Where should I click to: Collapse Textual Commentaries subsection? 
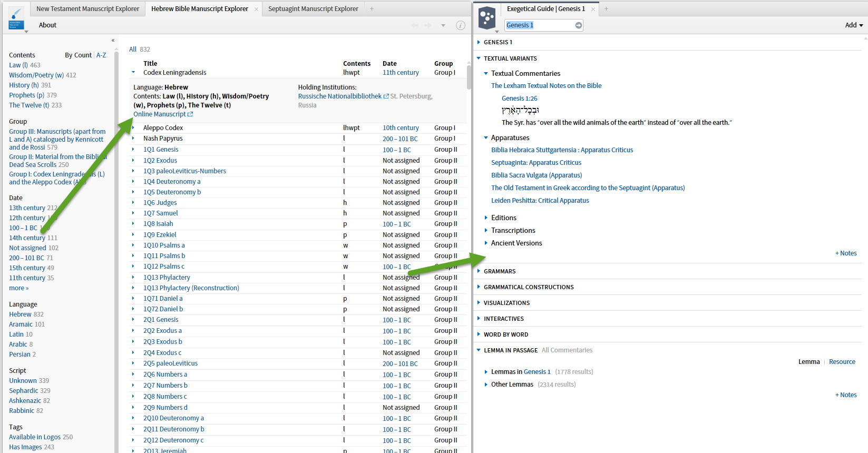pos(486,74)
